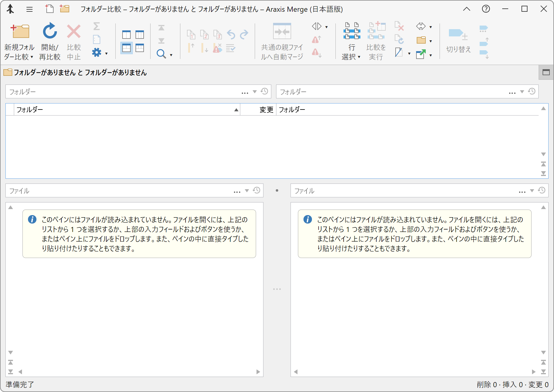Click the folder icon in right toolbar group
The width and height of the screenshot is (554, 392).
click(421, 40)
